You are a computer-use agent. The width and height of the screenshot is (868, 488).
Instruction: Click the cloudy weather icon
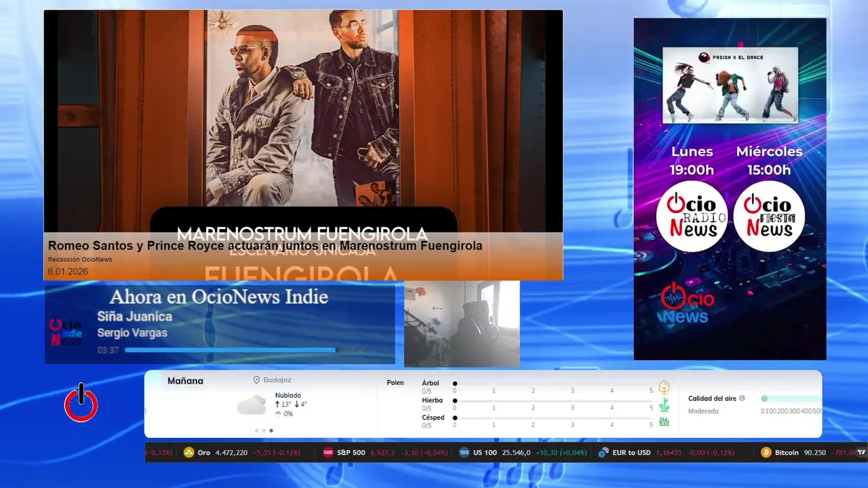coord(252,405)
